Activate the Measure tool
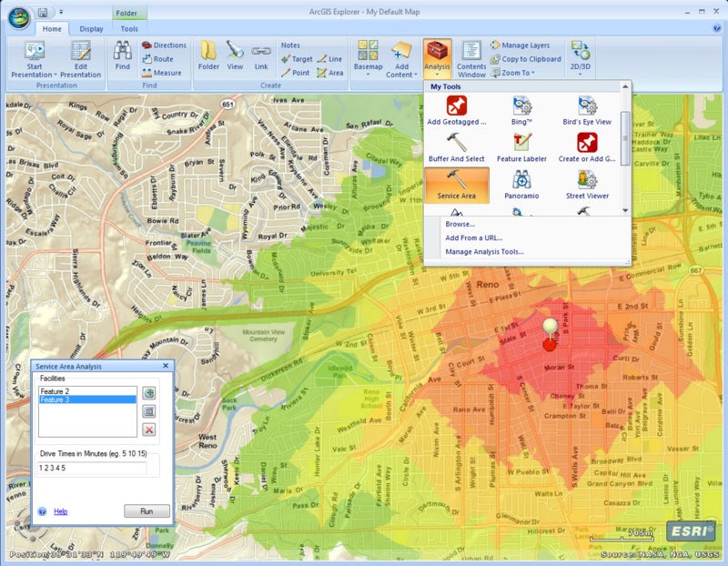728x566 pixels. (x=161, y=73)
